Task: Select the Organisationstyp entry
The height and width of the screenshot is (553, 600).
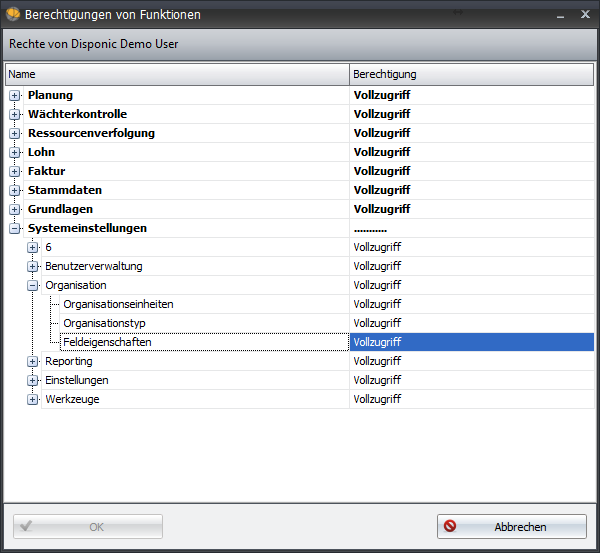Action: [104, 323]
